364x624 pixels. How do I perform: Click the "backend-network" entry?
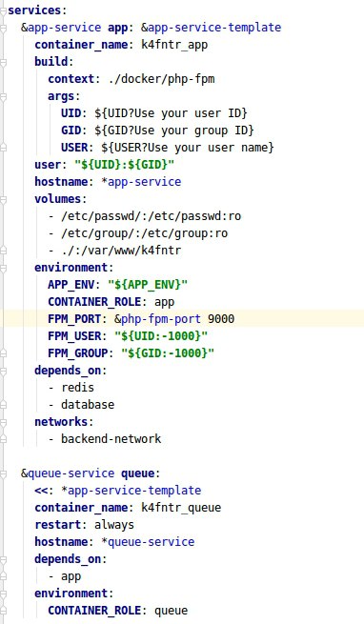tap(111, 439)
